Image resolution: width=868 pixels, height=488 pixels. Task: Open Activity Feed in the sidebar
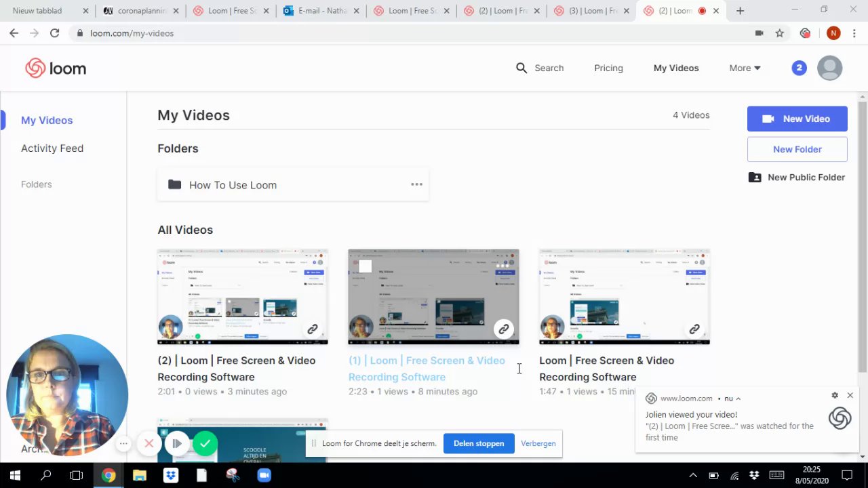52,148
